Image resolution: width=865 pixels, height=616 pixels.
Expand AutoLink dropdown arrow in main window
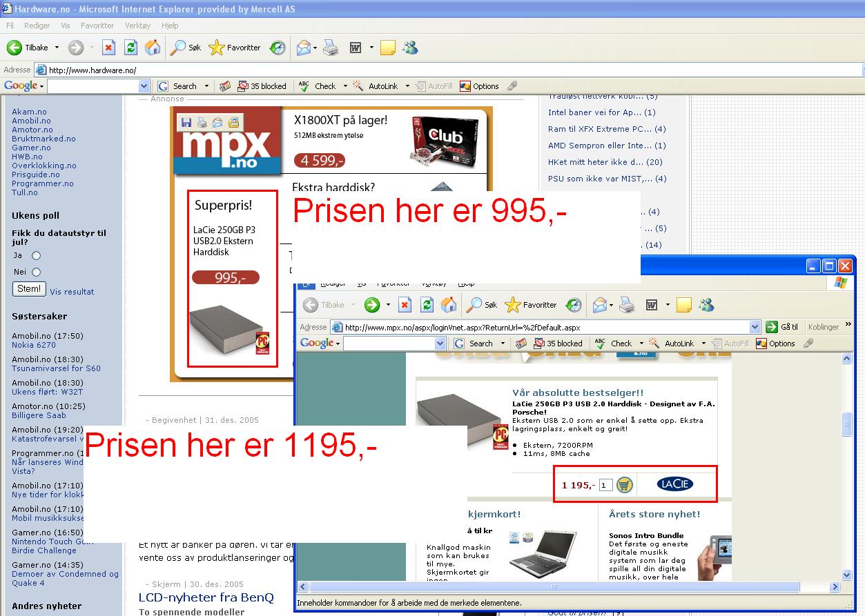[x=407, y=86]
